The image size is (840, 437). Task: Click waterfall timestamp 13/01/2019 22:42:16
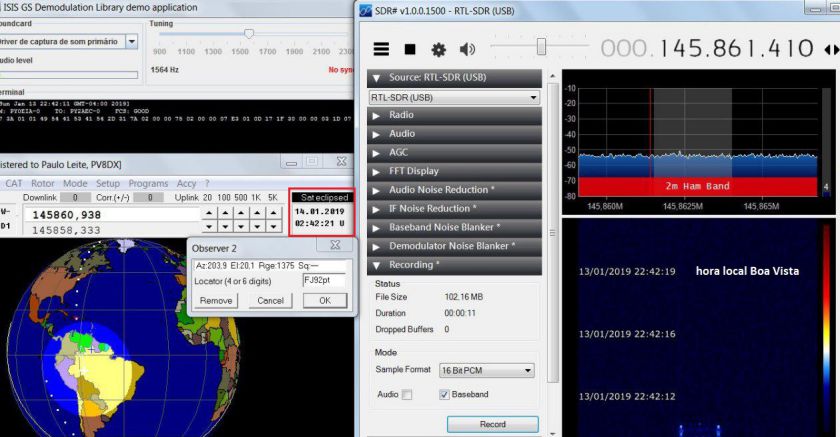click(x=627, y=334)
